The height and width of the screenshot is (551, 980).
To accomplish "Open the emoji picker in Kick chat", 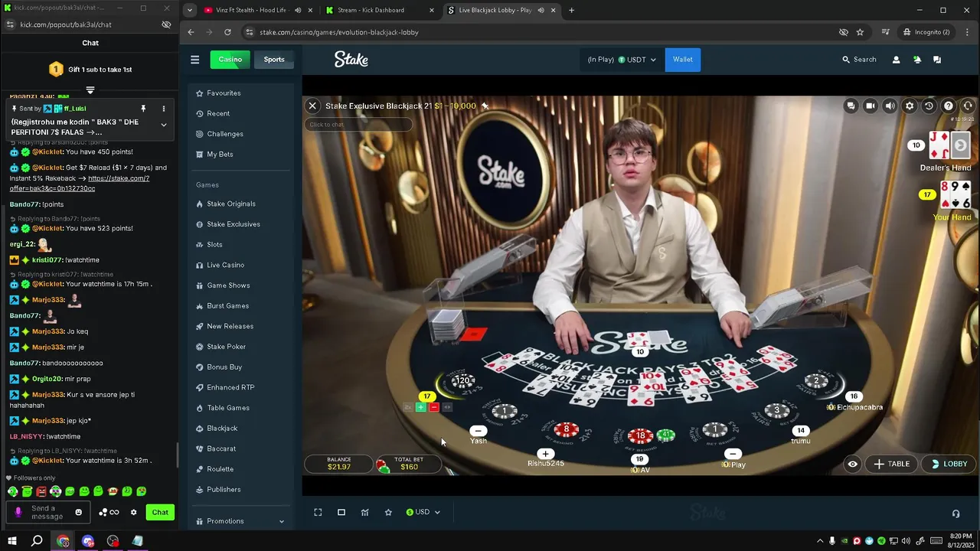I will pos(78,512).
